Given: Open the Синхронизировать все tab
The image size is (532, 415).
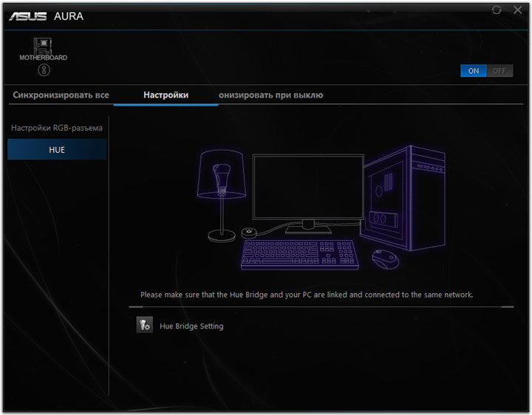Looking at the screenshot, I should (x=61, y=95).
